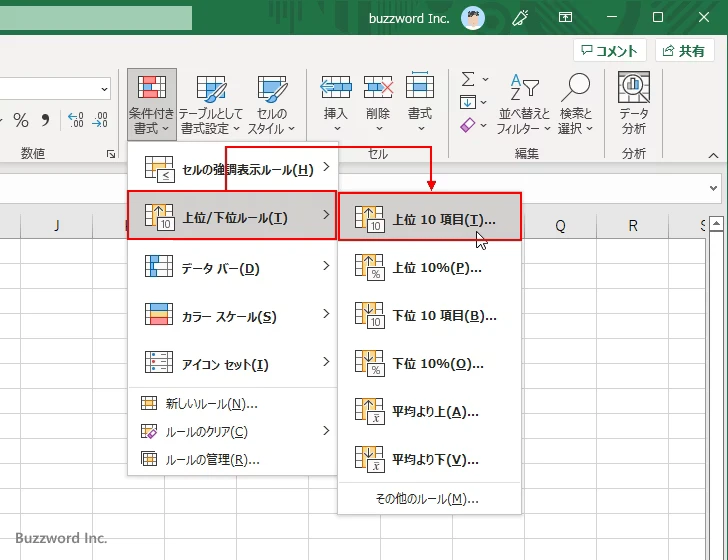Click the Fill down arrow icon
This screenshot has width=728, height=560.
(468, 102)
